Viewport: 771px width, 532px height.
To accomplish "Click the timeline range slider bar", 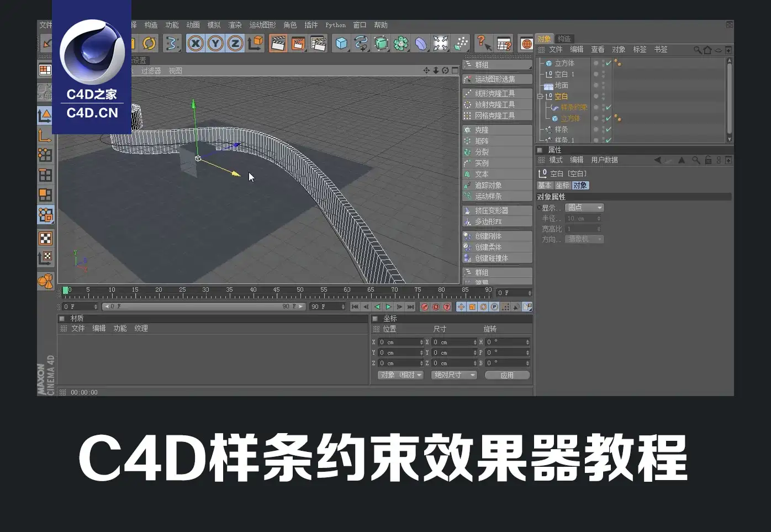I will [203, 307].
